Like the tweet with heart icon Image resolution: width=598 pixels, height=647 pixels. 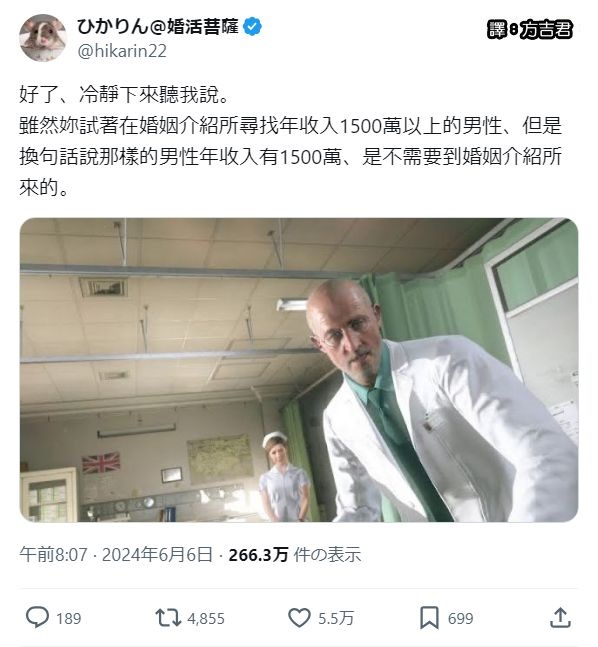point(299,618)
